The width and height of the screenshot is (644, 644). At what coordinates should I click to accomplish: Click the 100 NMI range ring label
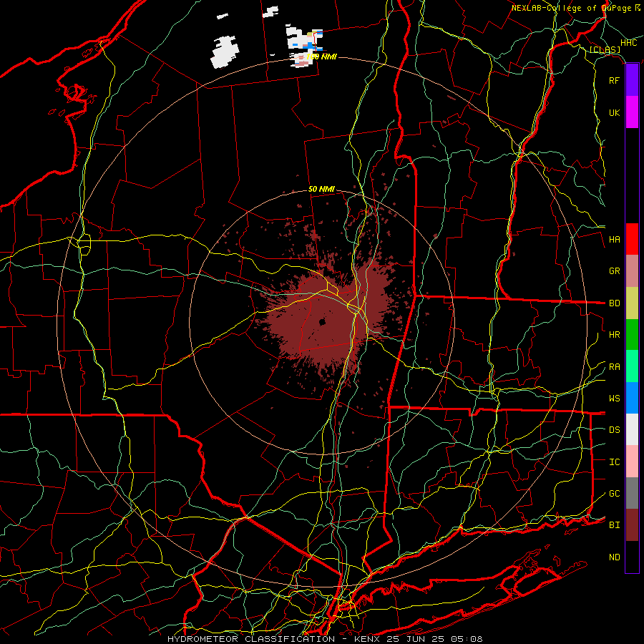click(x=321, y=57)
